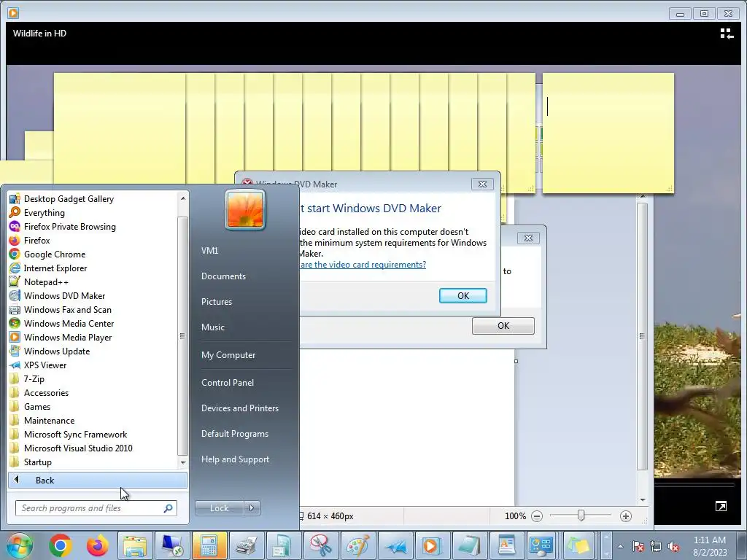The height and width of the screenshot is (560, 747).
Task: Click the muted volume tray icon
Action: (x=673, y=547)
